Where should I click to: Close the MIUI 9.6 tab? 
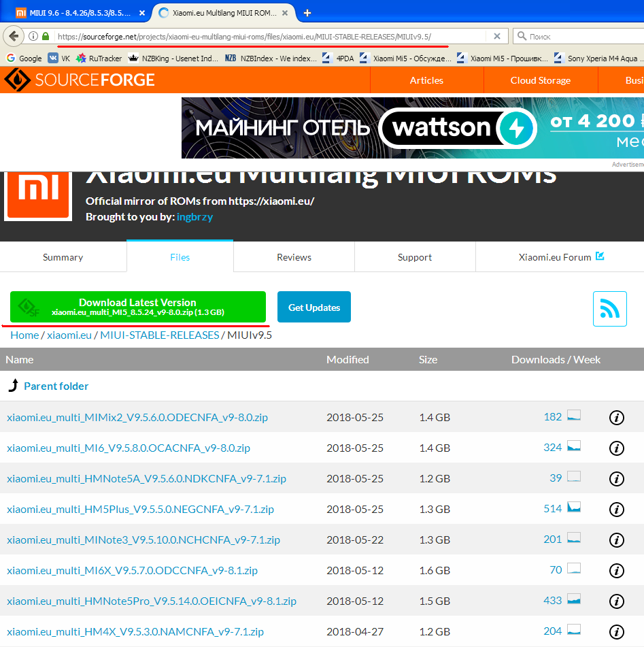tap(142, 13)
